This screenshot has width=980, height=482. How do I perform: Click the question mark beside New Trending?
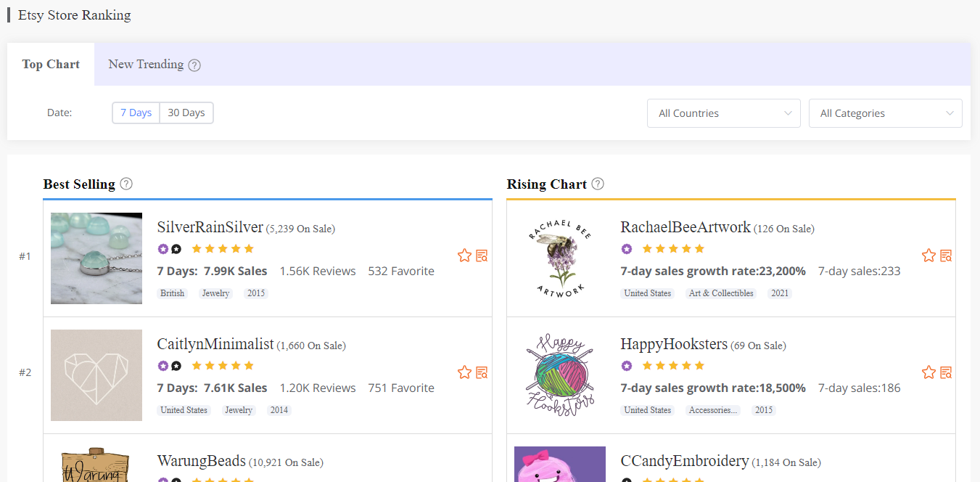click(194, 65)
